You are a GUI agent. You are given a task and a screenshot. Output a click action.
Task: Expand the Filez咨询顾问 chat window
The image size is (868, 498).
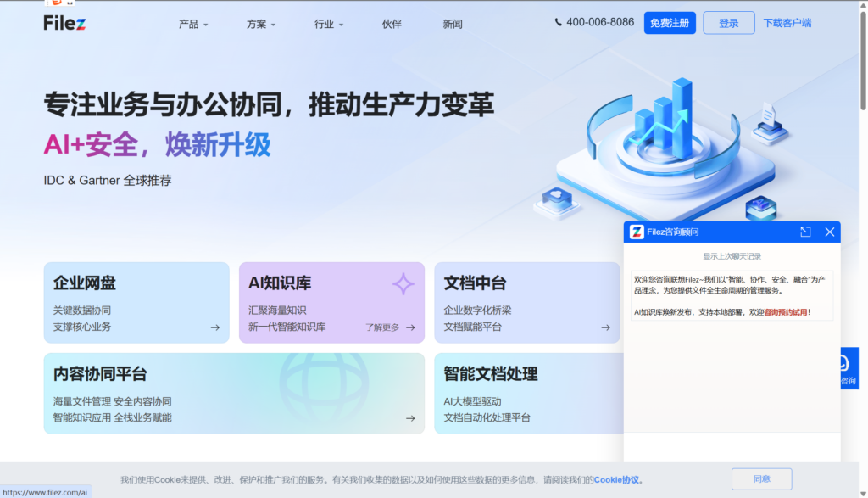(x=805, y=231)
